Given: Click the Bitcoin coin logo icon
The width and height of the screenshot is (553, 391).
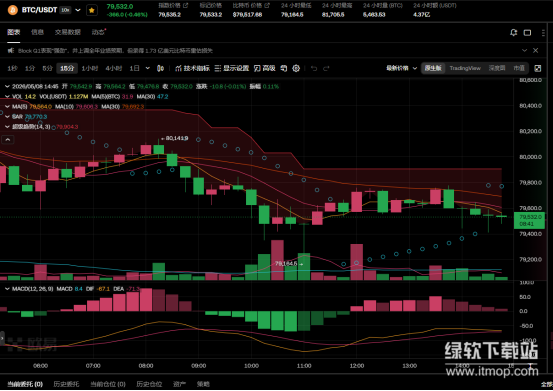Looking at the screenshot, I should click(x=13, y=10).
